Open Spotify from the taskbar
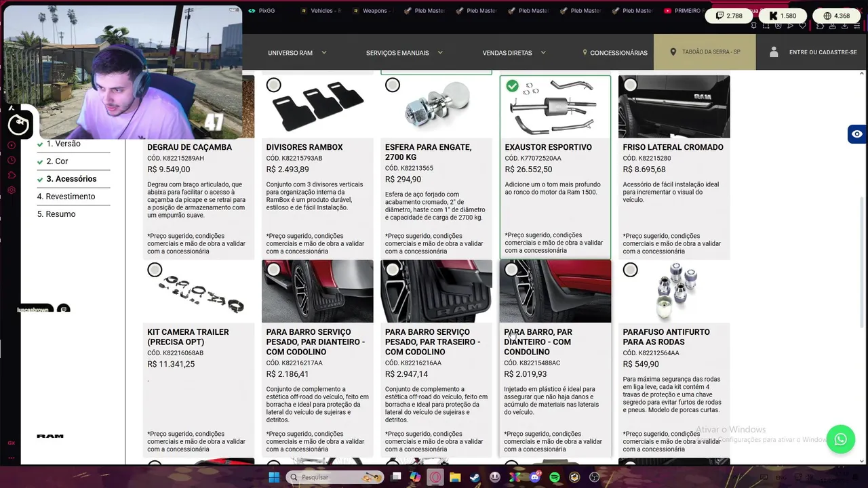This screenshot has height=488, width=868. tap(555, 477)
